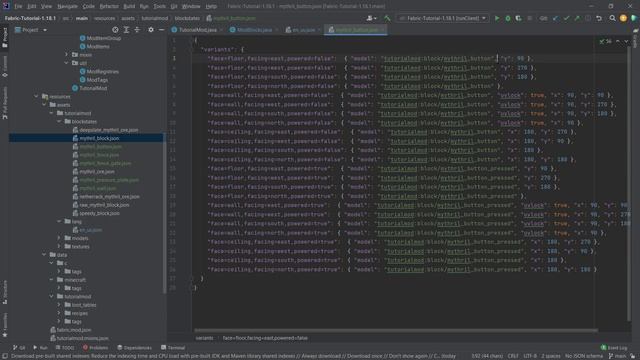
Task: Collapse the util package folder
Action: [x=66, y=63]
